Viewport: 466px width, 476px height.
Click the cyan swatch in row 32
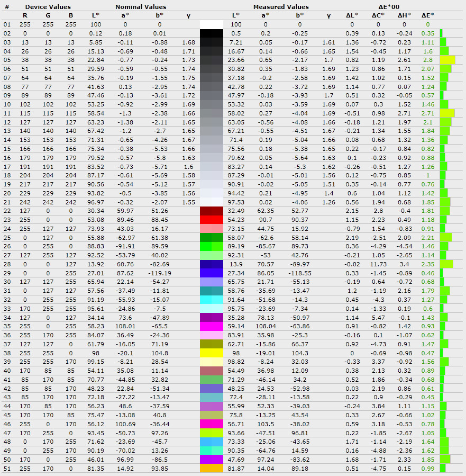212,300
